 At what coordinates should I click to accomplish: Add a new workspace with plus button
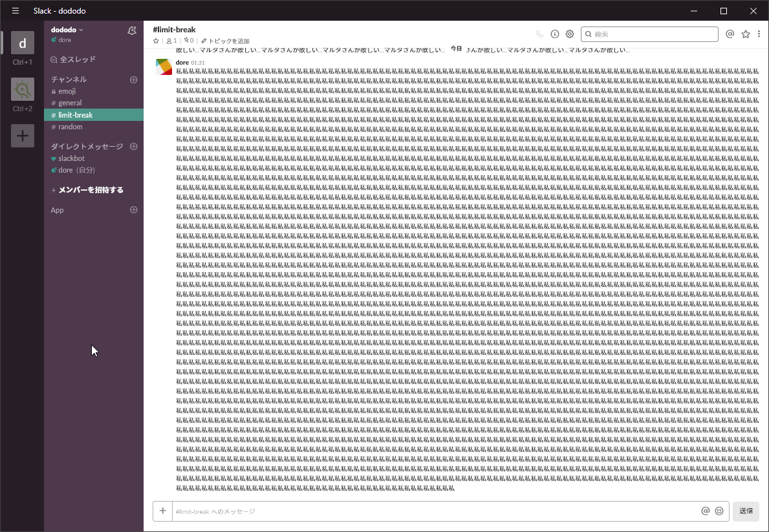(x=23, y=136)
